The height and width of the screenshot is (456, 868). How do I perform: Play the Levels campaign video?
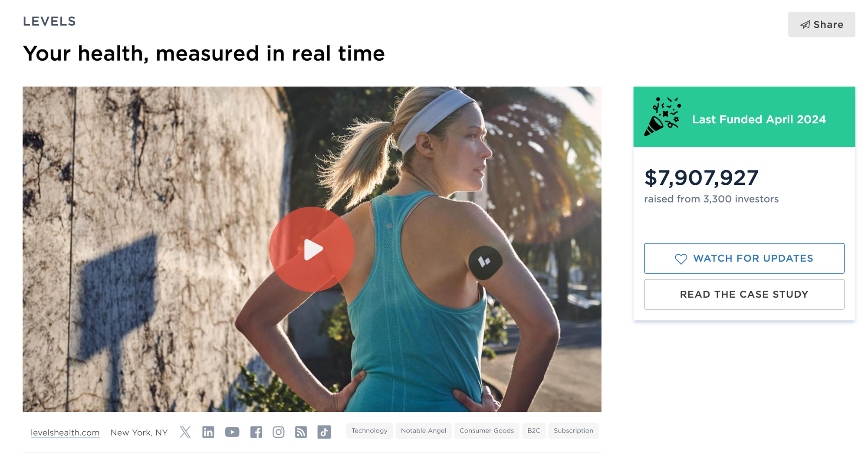[x=312, y=249]
